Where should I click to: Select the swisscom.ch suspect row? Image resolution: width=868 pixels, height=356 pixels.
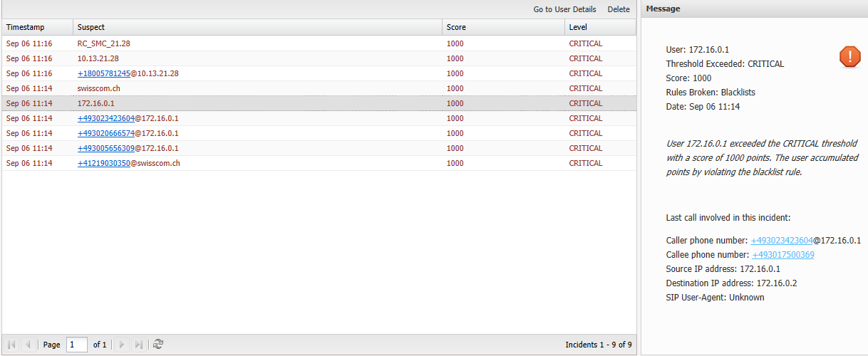click(319, 88)
